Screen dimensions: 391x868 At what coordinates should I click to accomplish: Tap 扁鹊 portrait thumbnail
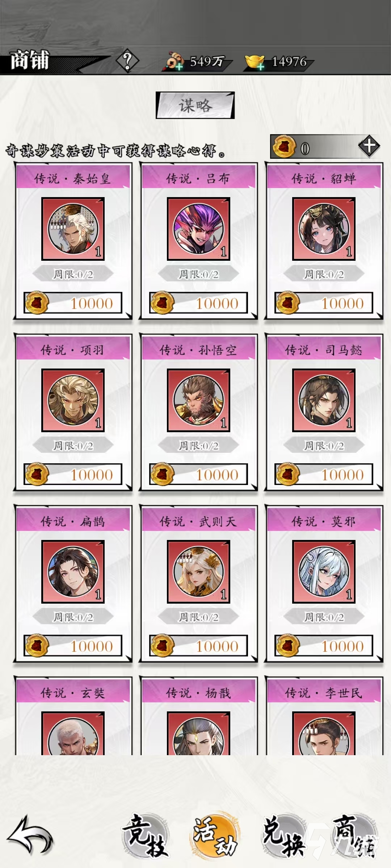[x=73, y=572]
